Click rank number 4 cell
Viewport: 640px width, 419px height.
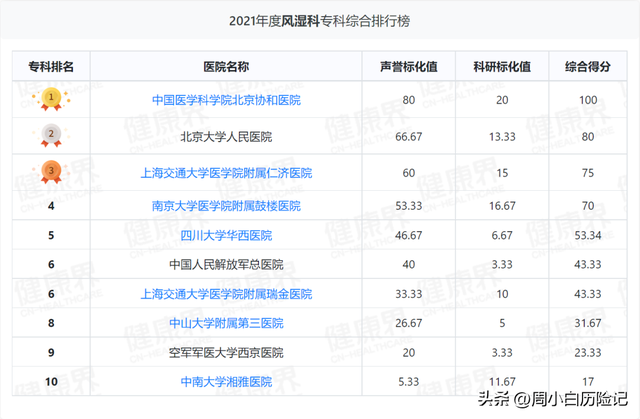tap(51, 206)
